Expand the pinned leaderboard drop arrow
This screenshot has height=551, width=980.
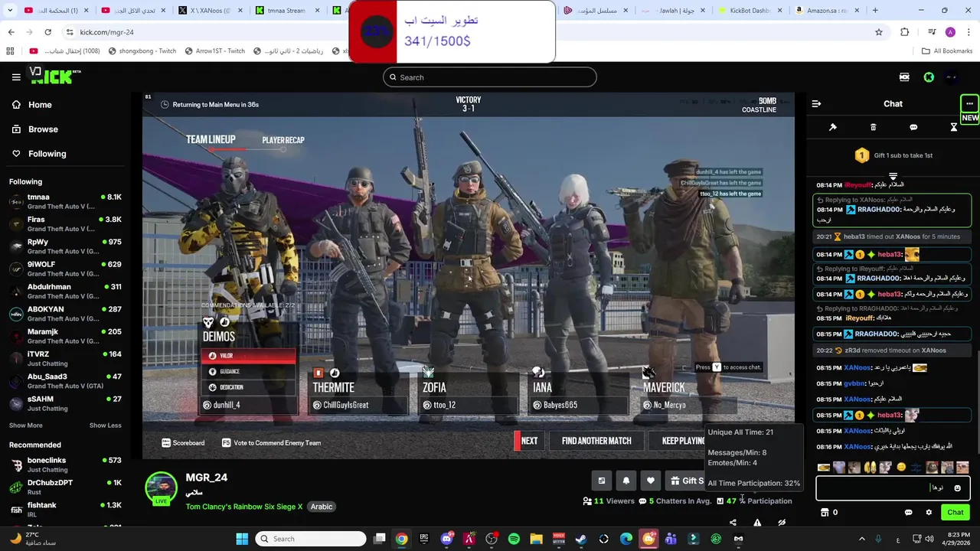(x=893, y=177)
